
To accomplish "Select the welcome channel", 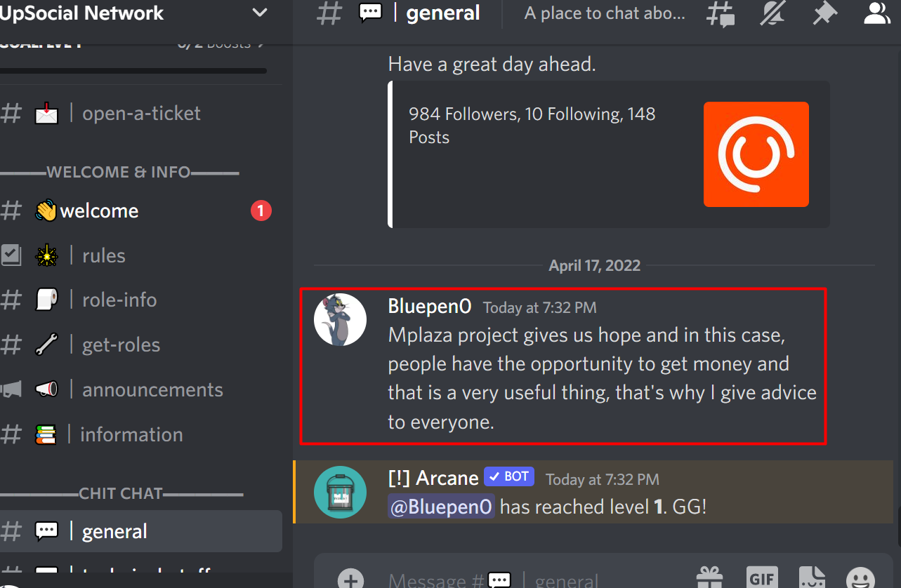I will point(140,211).
